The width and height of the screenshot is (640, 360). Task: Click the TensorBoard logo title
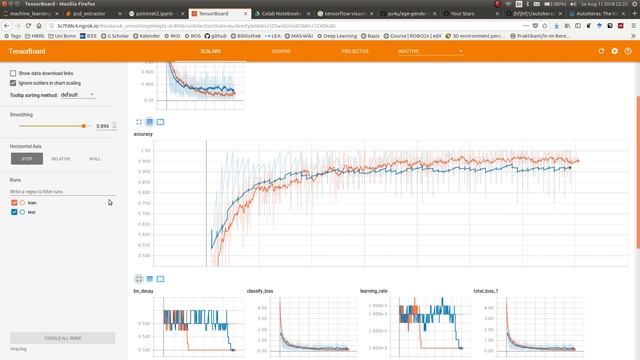click(27, 51)
